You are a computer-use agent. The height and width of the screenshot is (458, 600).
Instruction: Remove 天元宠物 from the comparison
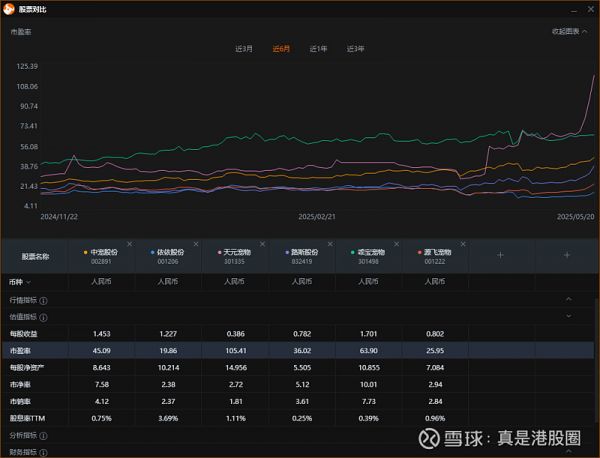[x=262, y=244]
